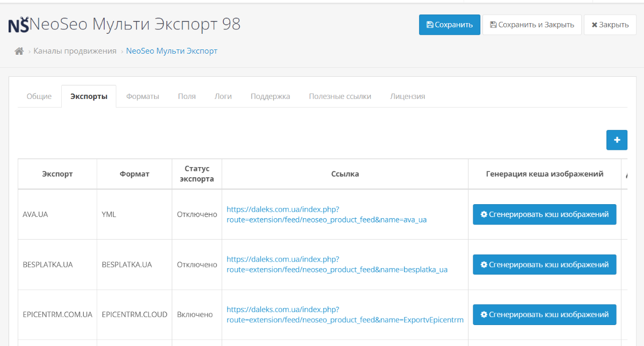Image resolution: width=644 pixels, height=346 pixels.
Task: Open the ava_ua feed link
Action: pos(326,214)
